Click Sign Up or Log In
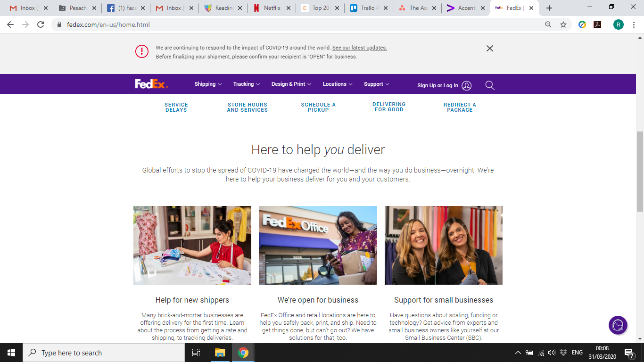The image size is (644, 362). (x=438, y=85)
